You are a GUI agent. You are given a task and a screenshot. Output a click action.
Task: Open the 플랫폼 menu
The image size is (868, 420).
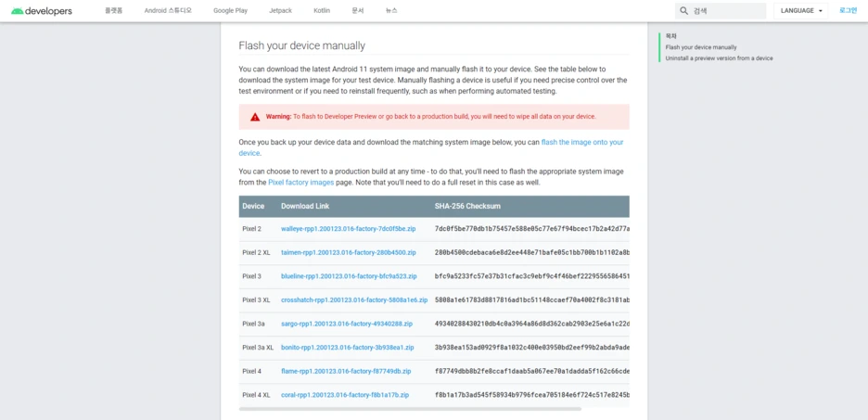(x=113, y=11)
